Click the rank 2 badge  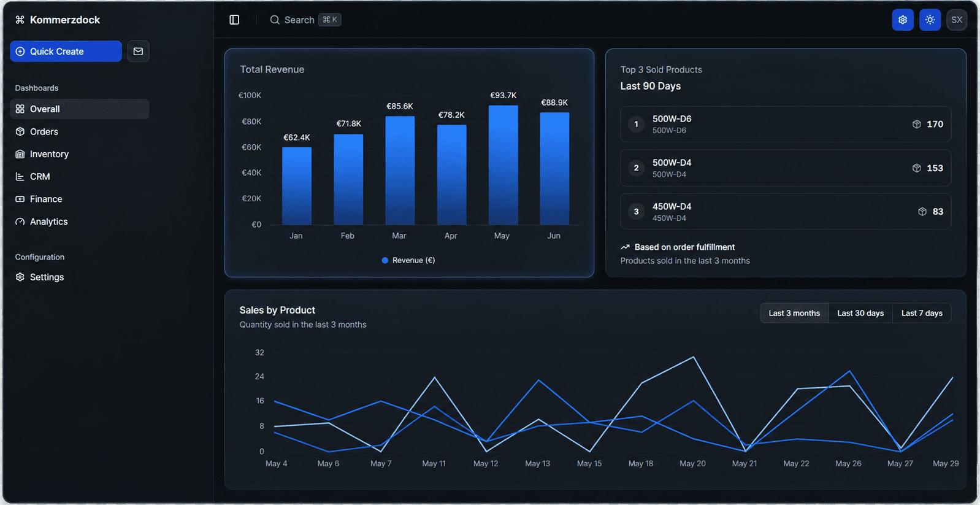[637, 168]
